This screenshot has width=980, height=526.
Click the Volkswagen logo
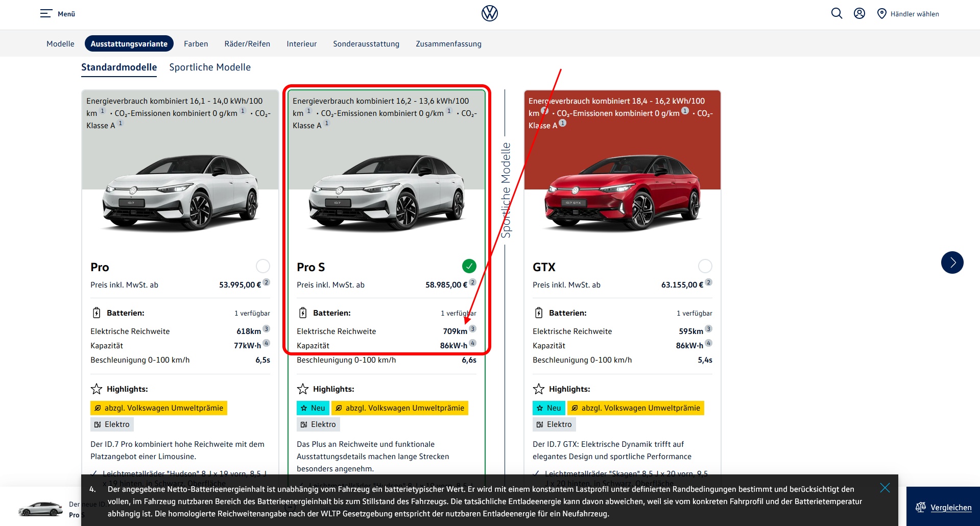[490, 13]
